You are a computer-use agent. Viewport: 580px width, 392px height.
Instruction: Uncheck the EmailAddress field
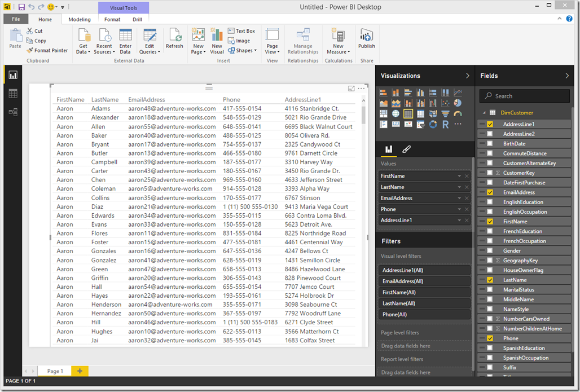490,192
